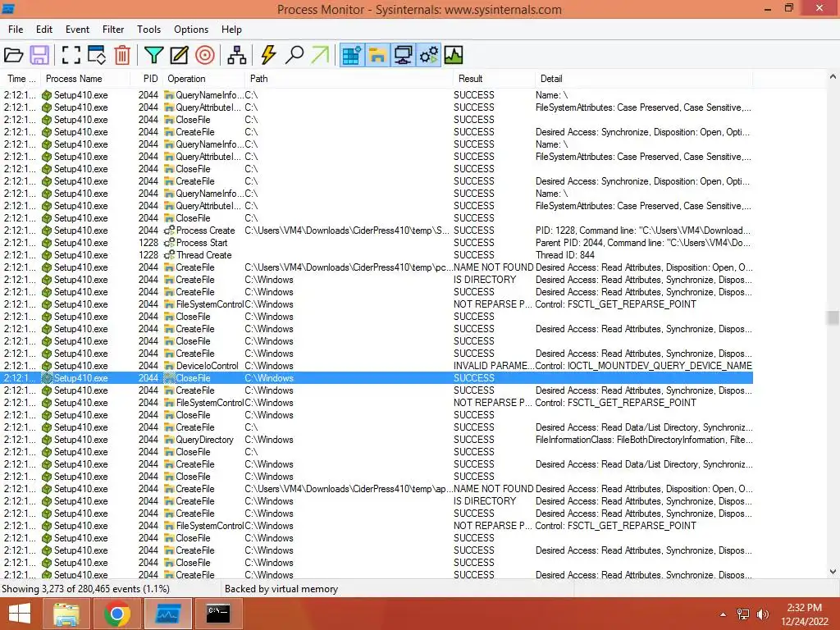Screen dimensions: 840x630
Task: Click the Save toolbar icon
Action: (x=39, y=55)
